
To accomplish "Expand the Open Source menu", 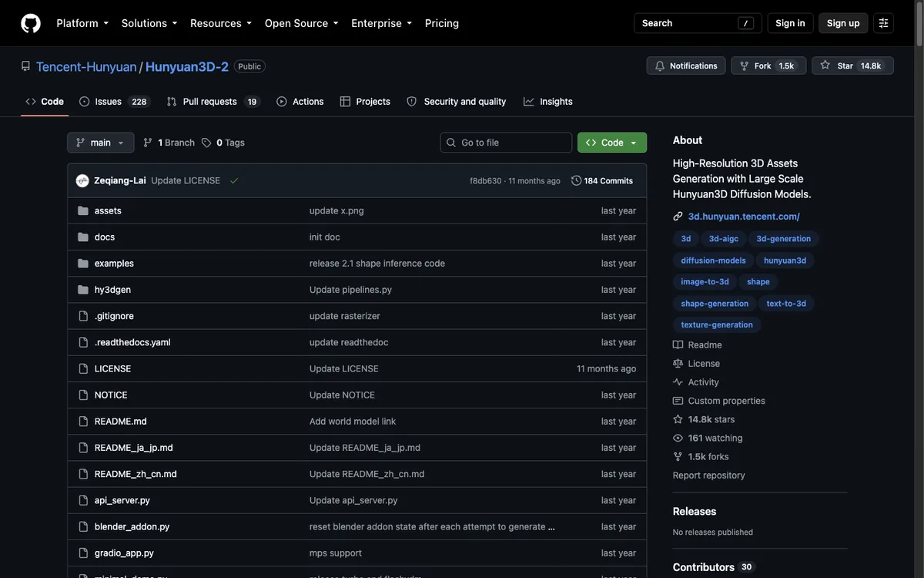I will pyautogui.click(x=302, y=23).
